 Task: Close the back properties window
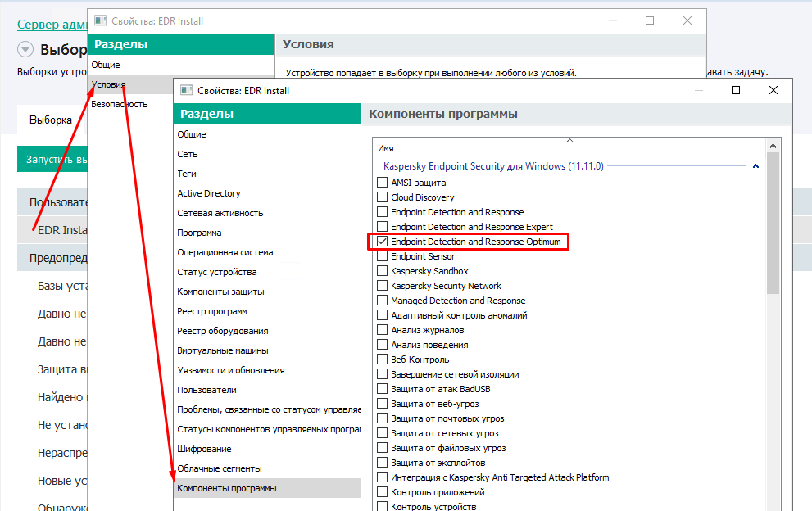(x=687, y=20)
